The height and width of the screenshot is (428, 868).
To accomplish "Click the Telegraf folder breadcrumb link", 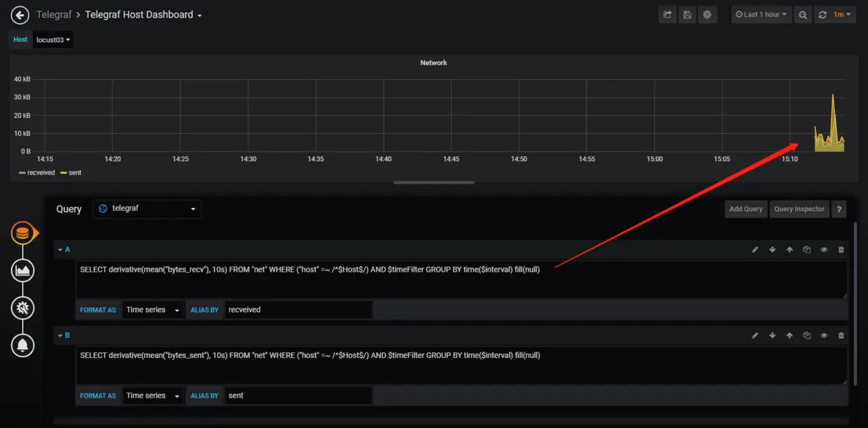I will pyautogui.click(x=53, y=15).
